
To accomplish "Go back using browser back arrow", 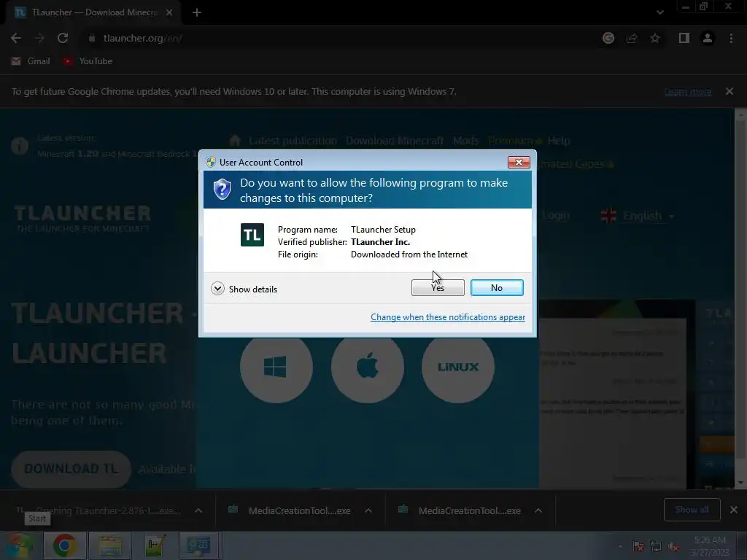I will pyautogui.click(x=16, y=38).
